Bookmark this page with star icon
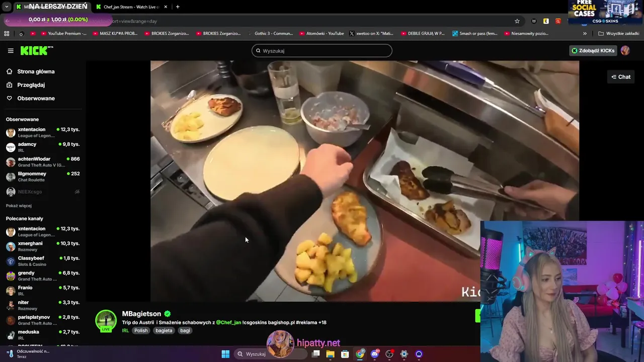 (x=517, y=21)
